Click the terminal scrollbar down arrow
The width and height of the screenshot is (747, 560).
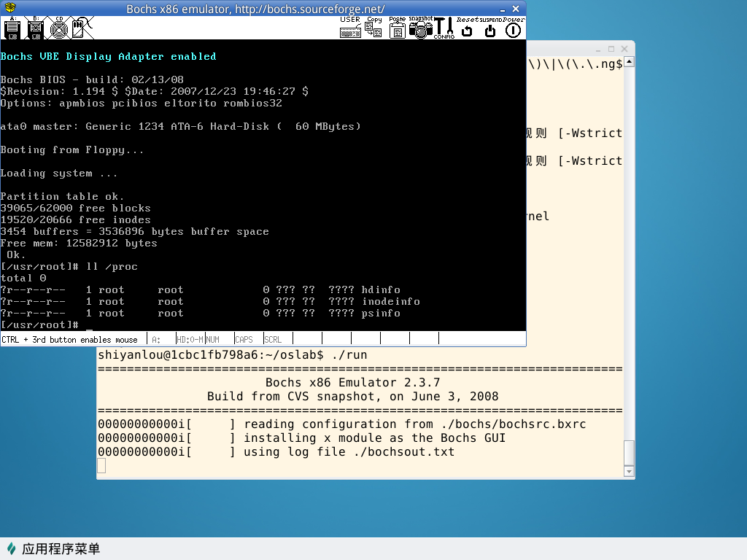point(629,472)
